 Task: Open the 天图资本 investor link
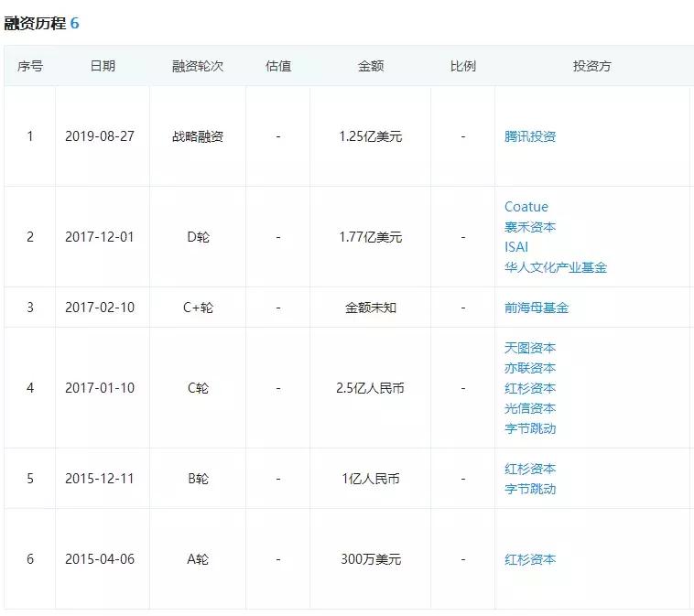pyautogui.click(x=530, y=348)
